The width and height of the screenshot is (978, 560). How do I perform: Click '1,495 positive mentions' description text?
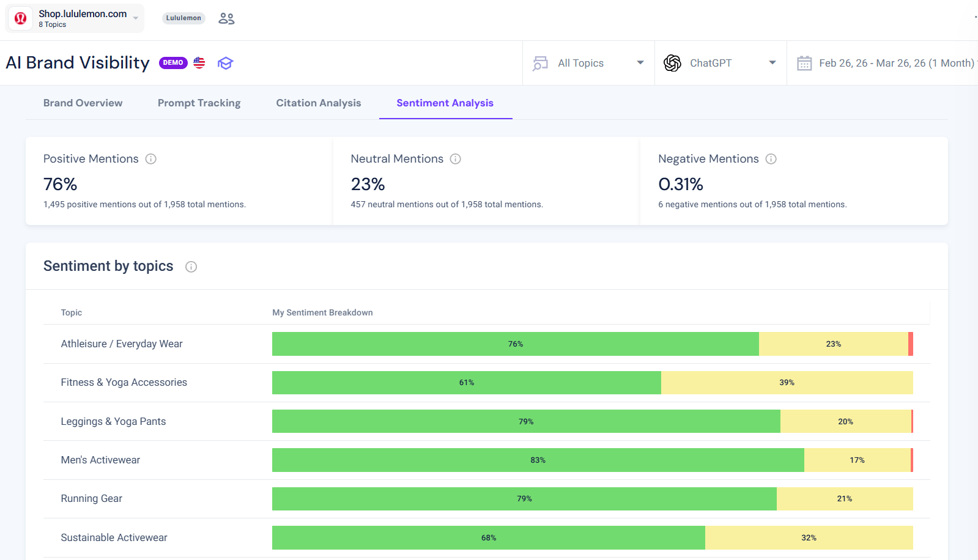coord(144,204)
